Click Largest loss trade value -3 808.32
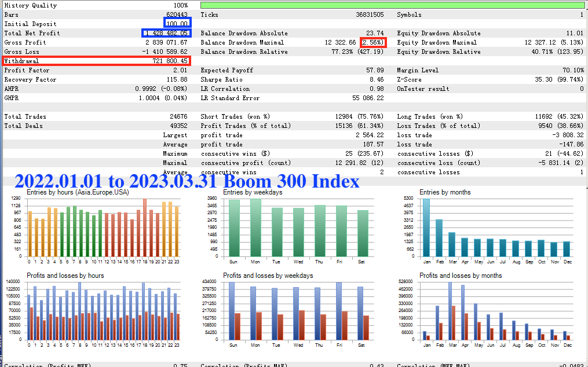The width and height of the screenshot is (588, 367). pos(568,135)
